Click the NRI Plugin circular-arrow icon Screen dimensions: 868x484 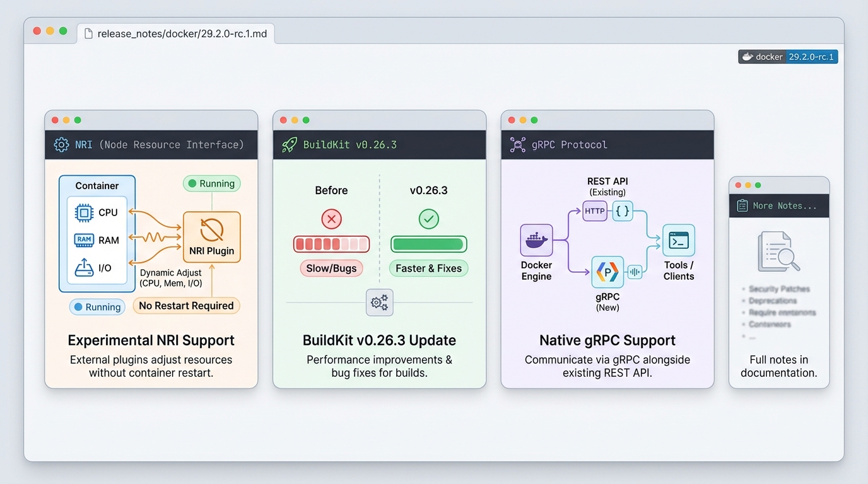click(x=211, y=230)
